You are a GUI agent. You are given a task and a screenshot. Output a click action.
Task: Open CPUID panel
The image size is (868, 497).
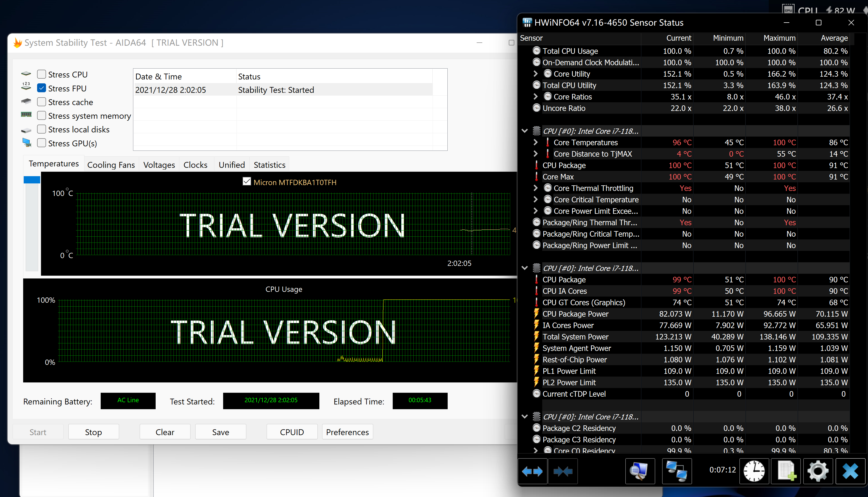pyautogui.click(x=292, y=432)
